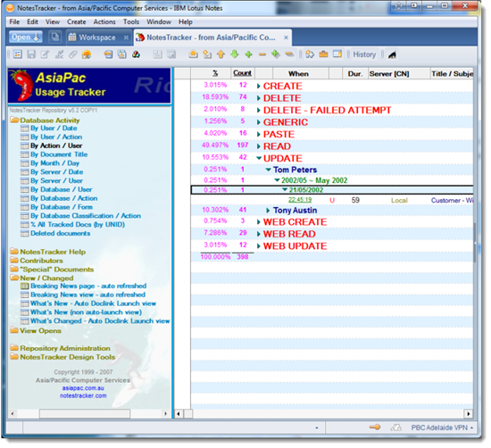Close the Workspace tab
Viewport: 491px width, 448px height.
click(x=126, y=37)
